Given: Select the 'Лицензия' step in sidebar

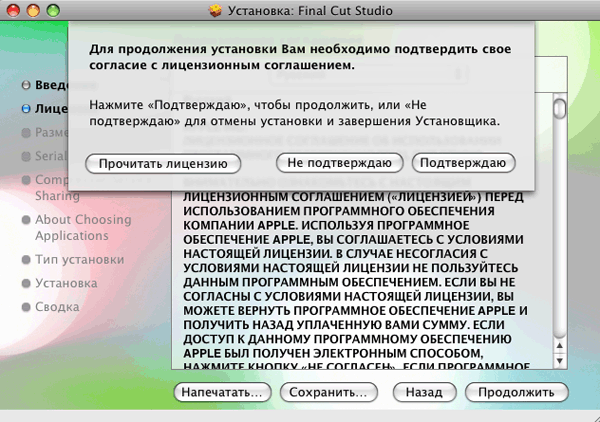Looking at the screenshot, I should tap(52, 109).
